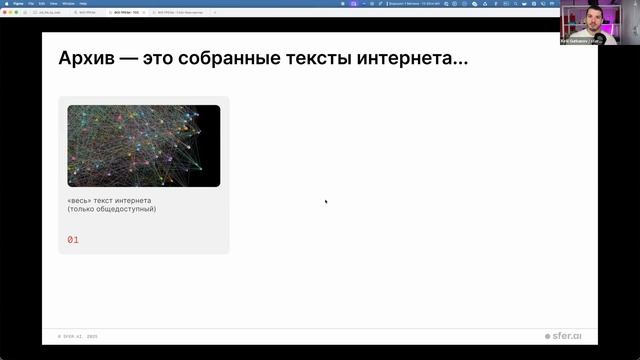Viewport: 640px width, 360px height.
Task: Open Spotlight search in the menu bar
Action: pos(516,4)
